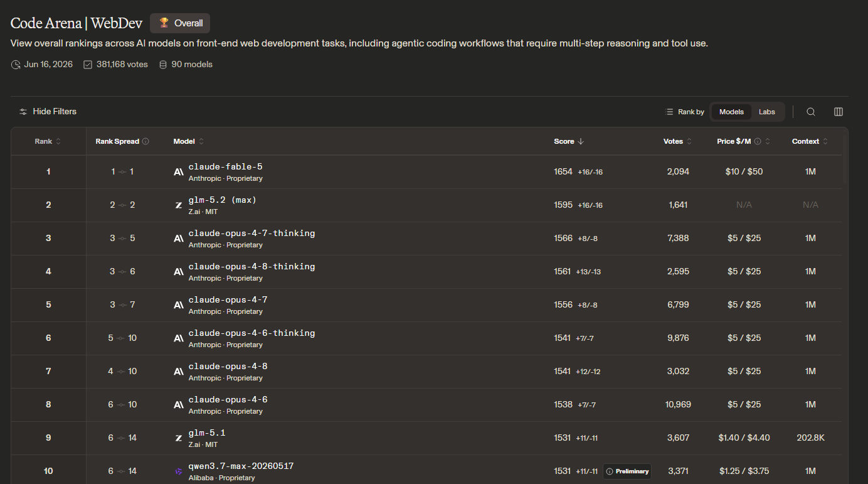Sort by the Rank column arrows

(x=58, y=141)
